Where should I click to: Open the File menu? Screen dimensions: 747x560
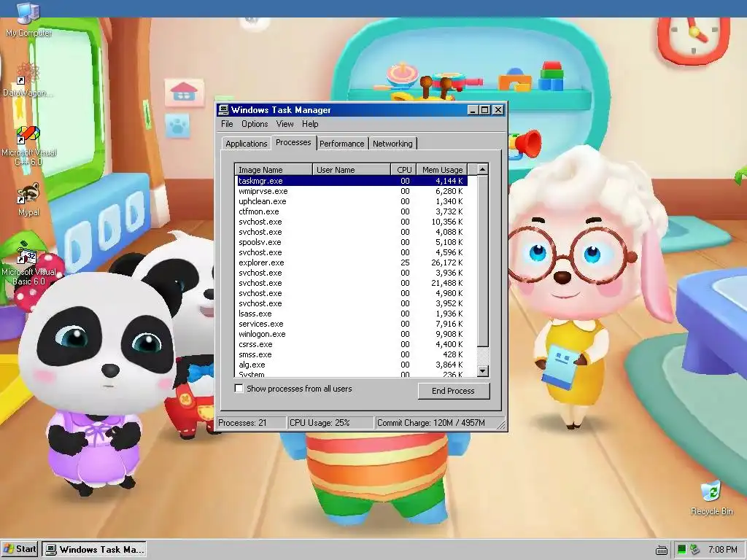[x=227, y=124]
